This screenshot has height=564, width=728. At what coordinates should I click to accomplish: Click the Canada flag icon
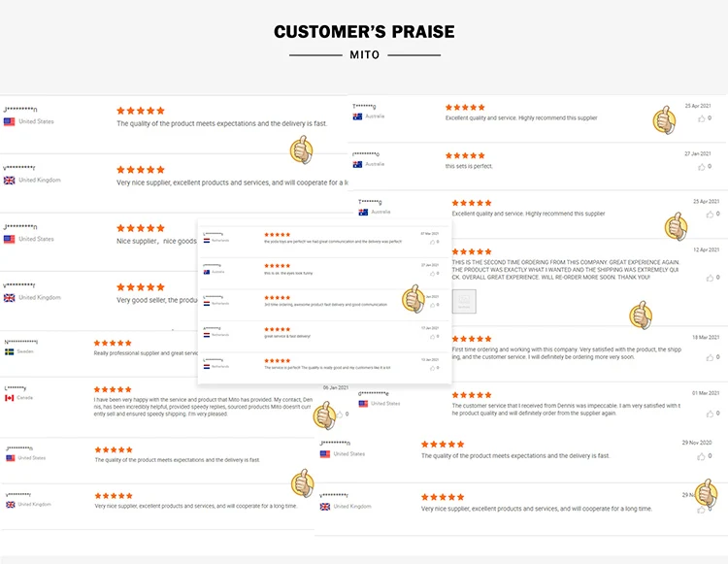[x=9, y=398]
